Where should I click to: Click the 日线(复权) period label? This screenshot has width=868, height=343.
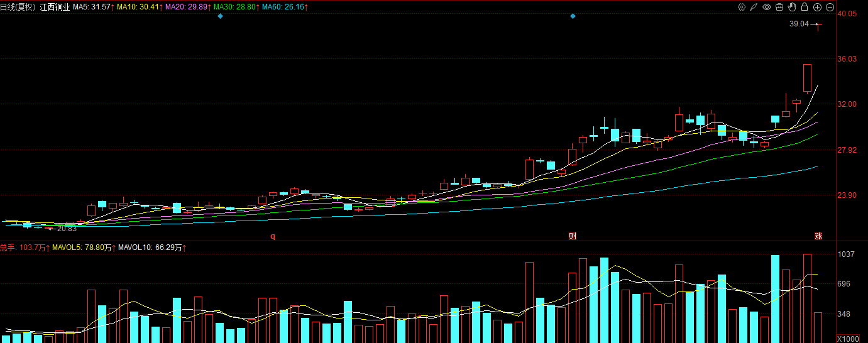coord(18,7)
